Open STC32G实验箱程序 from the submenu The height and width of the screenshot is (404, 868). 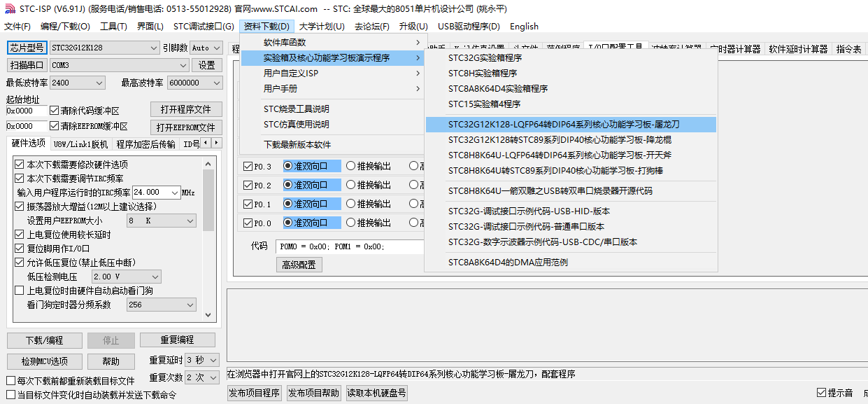571,58
